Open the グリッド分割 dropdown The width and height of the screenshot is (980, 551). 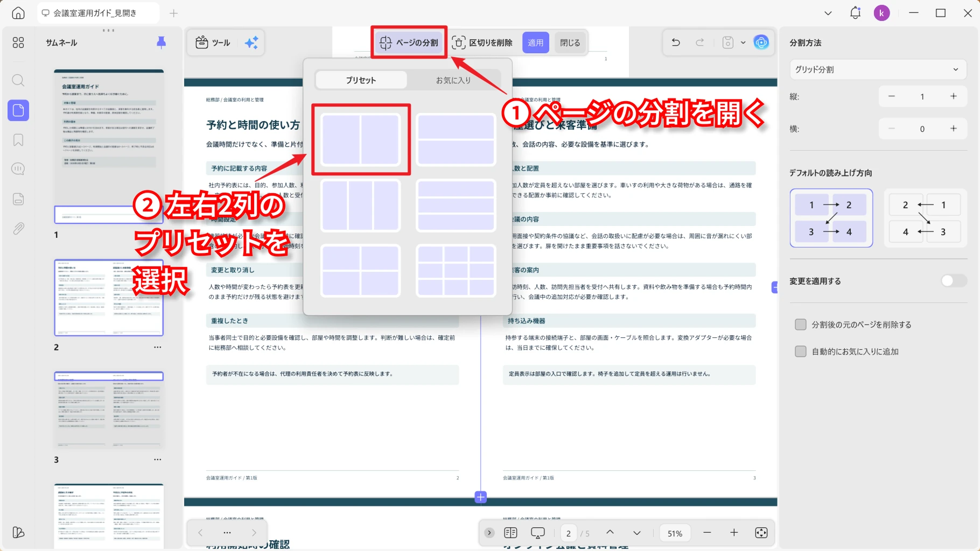click(878, 69)
